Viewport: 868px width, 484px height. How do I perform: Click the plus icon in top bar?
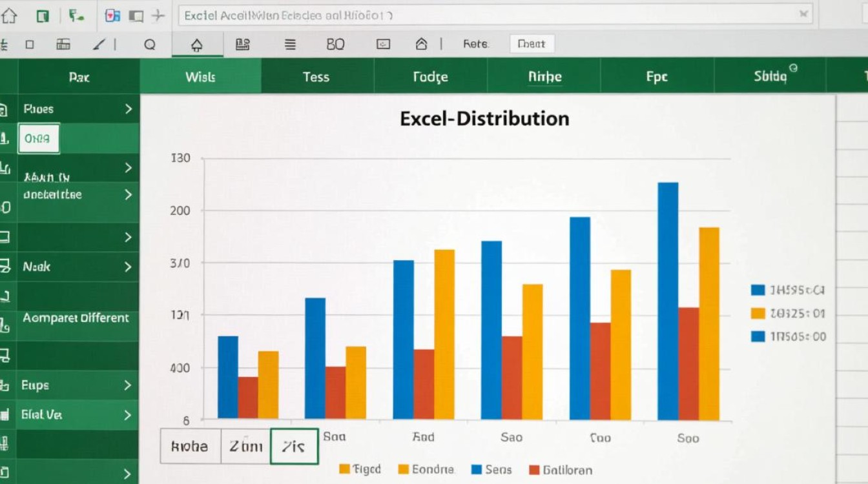158,15
